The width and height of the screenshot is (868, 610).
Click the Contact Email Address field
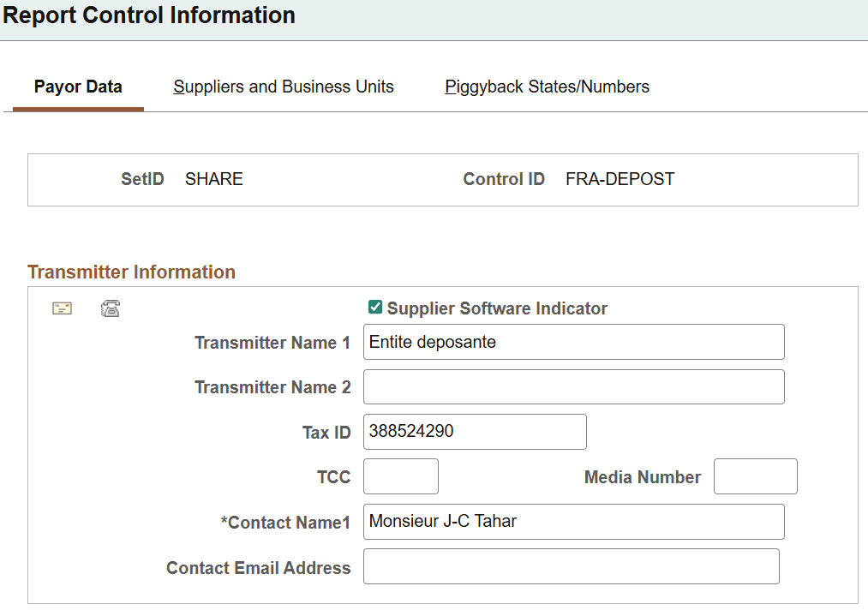(x=572, y=566)
